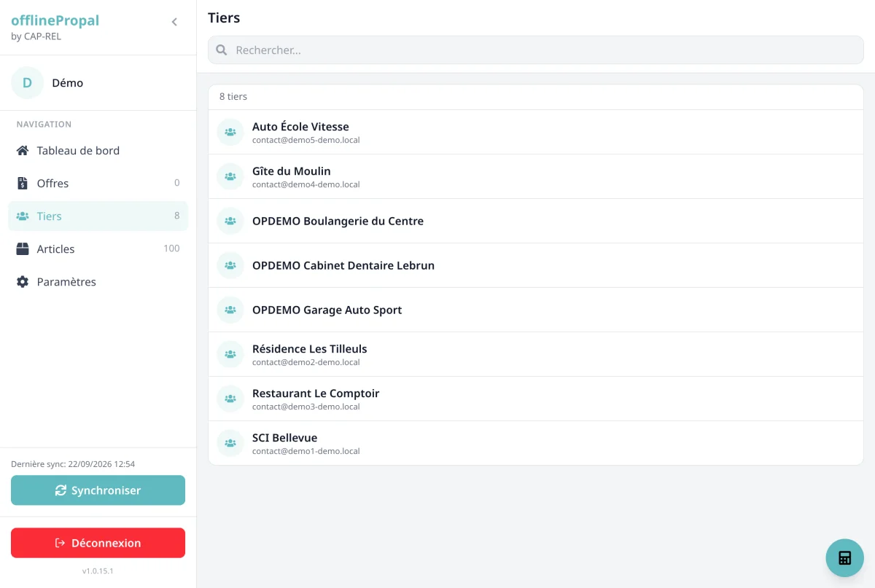Screen dimensions: 875x588
Task: Click the Articles box icon
Action: (23, 249)
